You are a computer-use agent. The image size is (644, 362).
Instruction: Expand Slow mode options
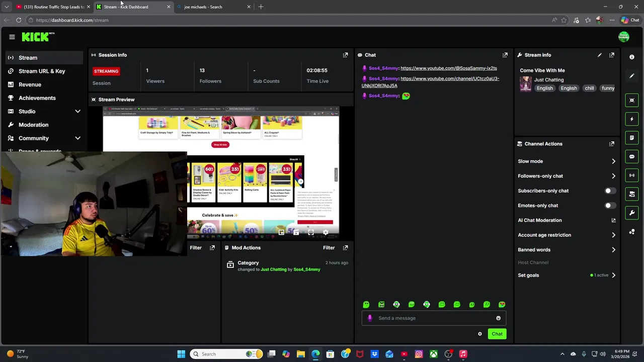(x=613, y=161)
